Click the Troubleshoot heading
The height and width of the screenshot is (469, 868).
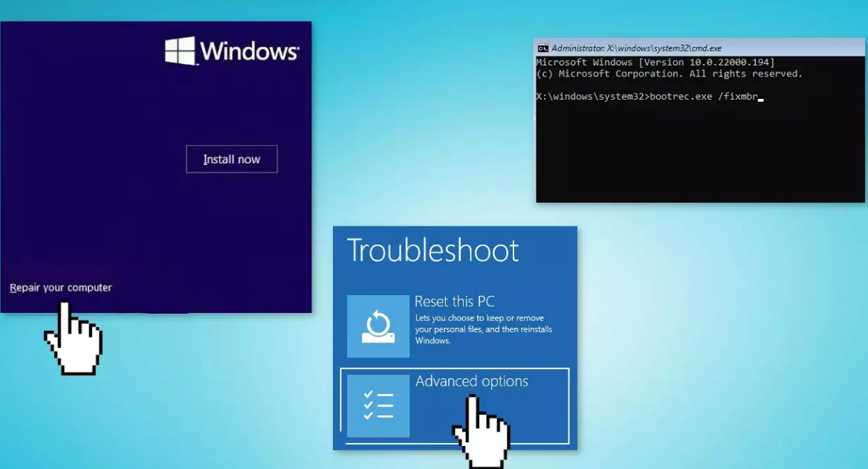[x=433, y=250]
